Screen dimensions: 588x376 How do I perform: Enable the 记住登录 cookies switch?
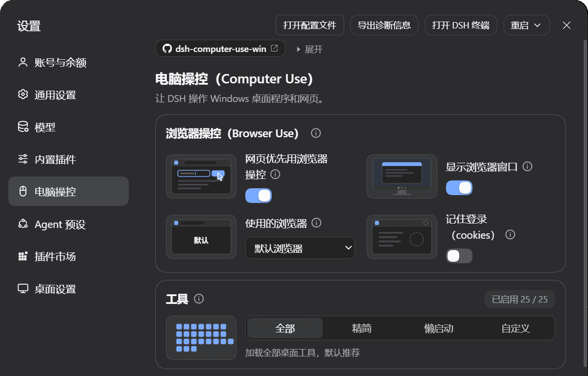459,256
